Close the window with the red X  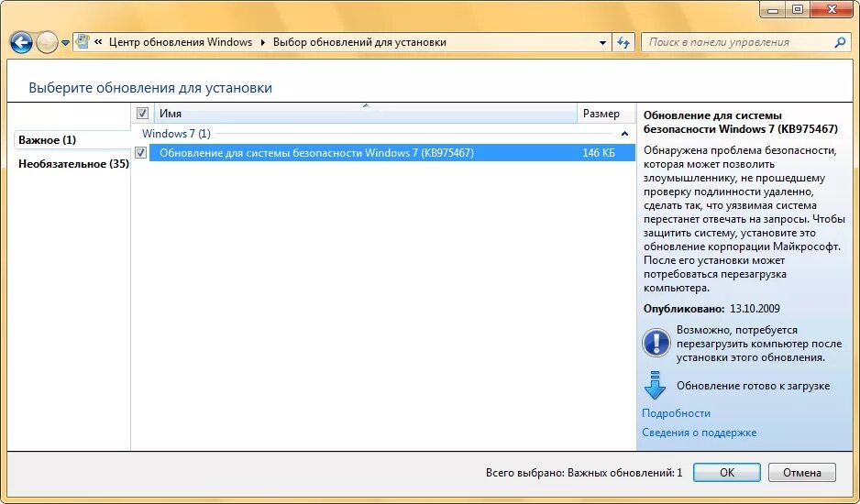832,9
